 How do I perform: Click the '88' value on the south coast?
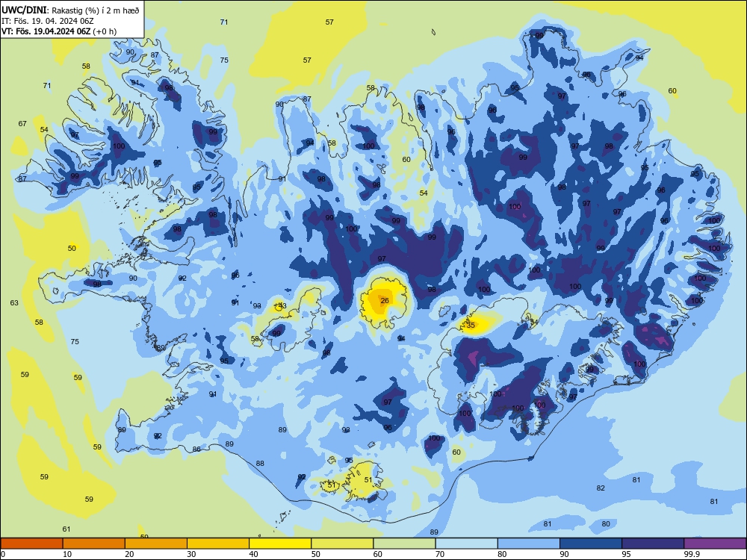pos(260,464)
